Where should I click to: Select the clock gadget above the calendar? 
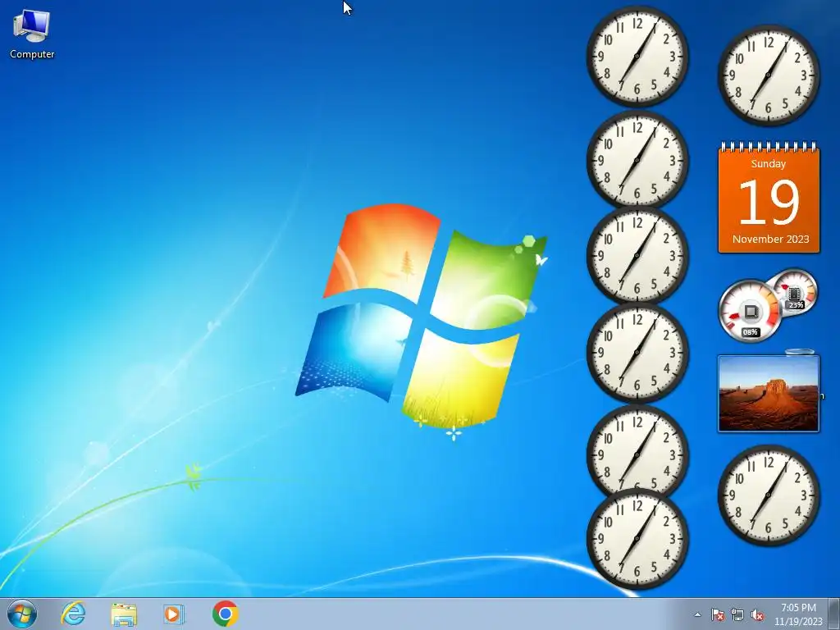(768, 75)
